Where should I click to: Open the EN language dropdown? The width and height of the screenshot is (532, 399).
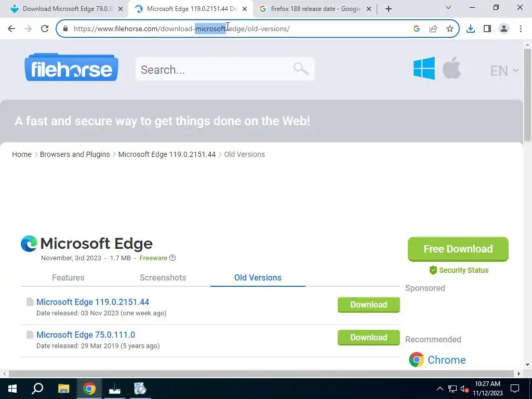504,71
